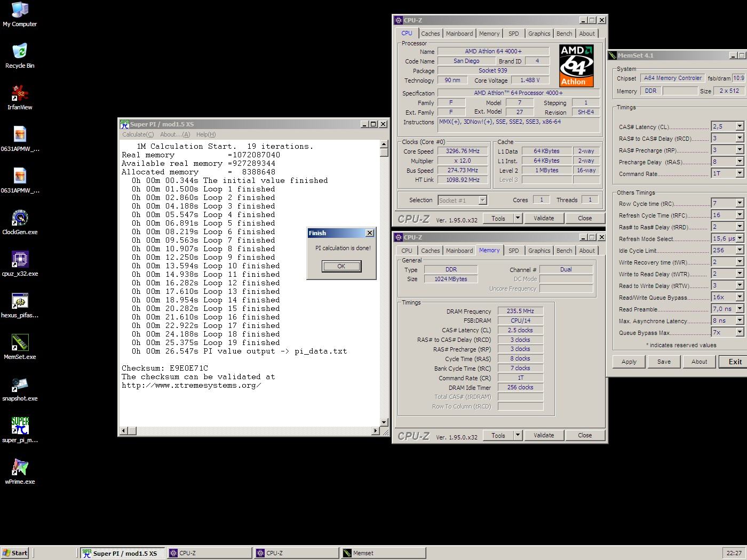Click Close in lower CPU-Z window

click(585, 435)
